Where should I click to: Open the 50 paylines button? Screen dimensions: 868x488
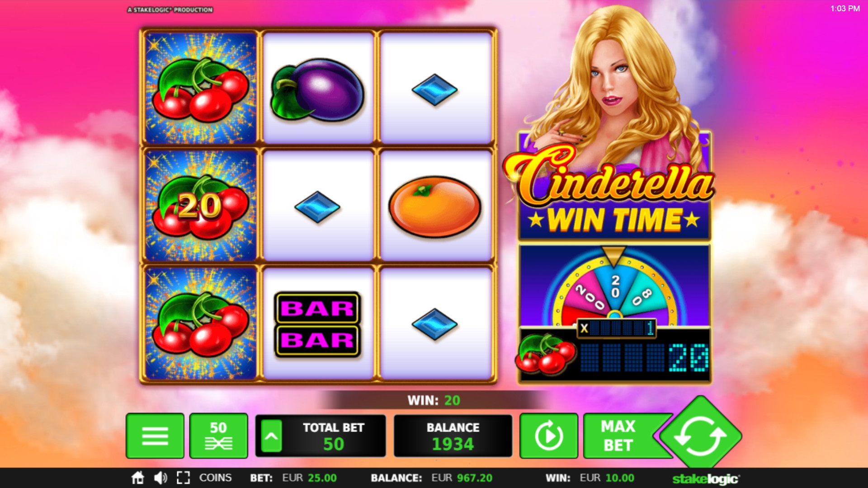[219, 436]
